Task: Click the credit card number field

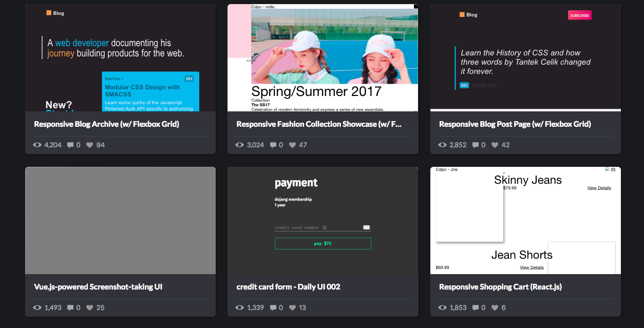Action: (323, 227)
